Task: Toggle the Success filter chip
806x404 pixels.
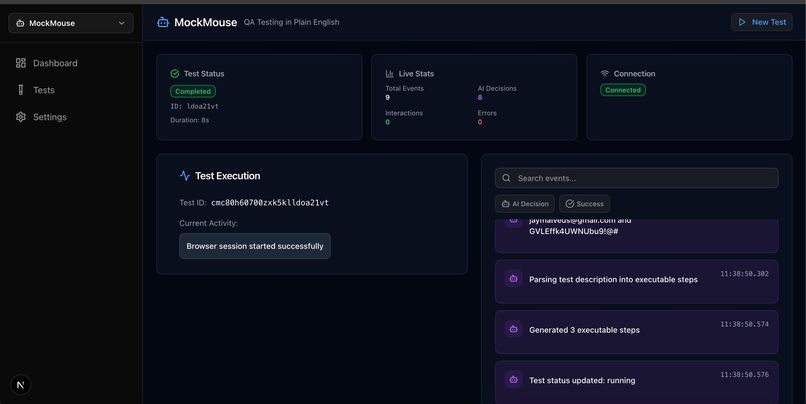Action: (x=584, y=204)
